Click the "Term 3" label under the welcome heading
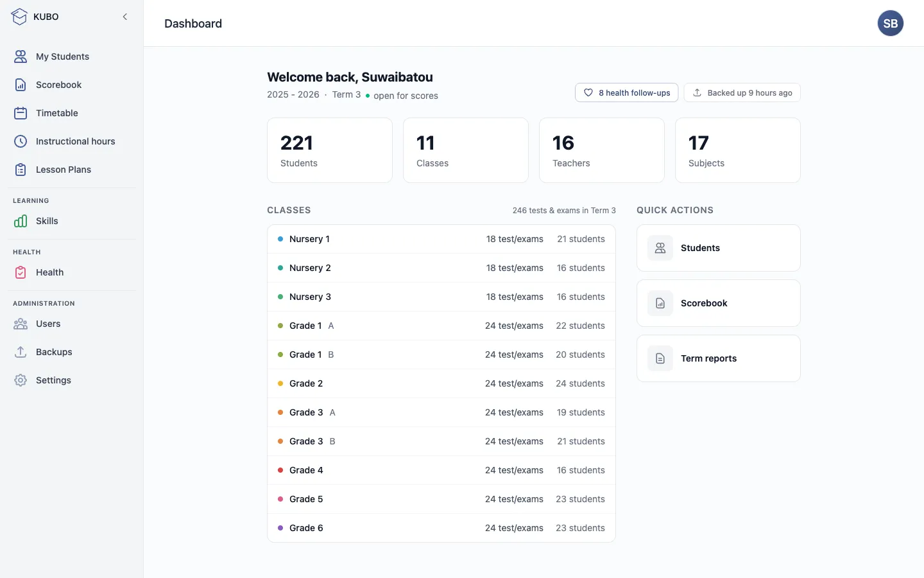 (x=346, y=94)
